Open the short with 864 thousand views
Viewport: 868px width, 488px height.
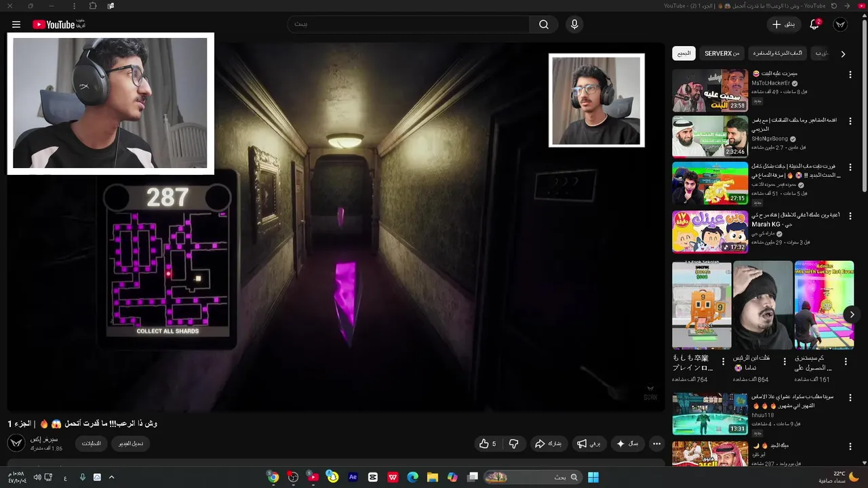point(763,305)
